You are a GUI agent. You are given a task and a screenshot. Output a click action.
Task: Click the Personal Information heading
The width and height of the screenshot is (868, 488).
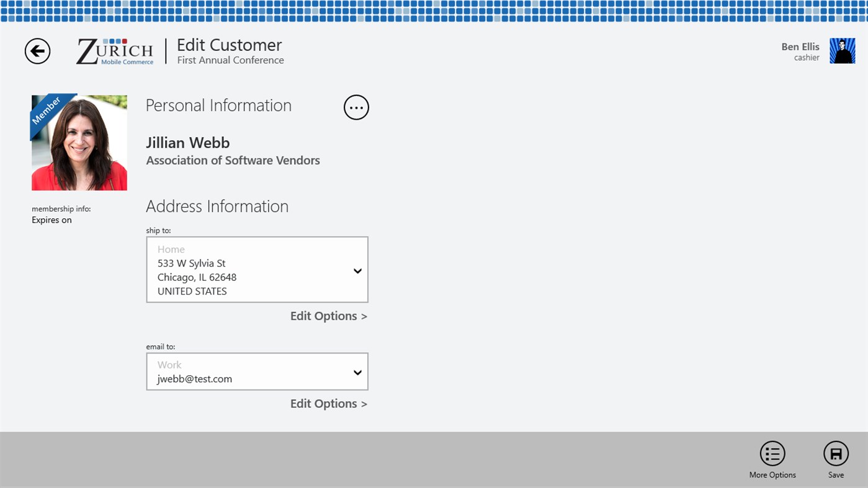(x=218, y=105)
